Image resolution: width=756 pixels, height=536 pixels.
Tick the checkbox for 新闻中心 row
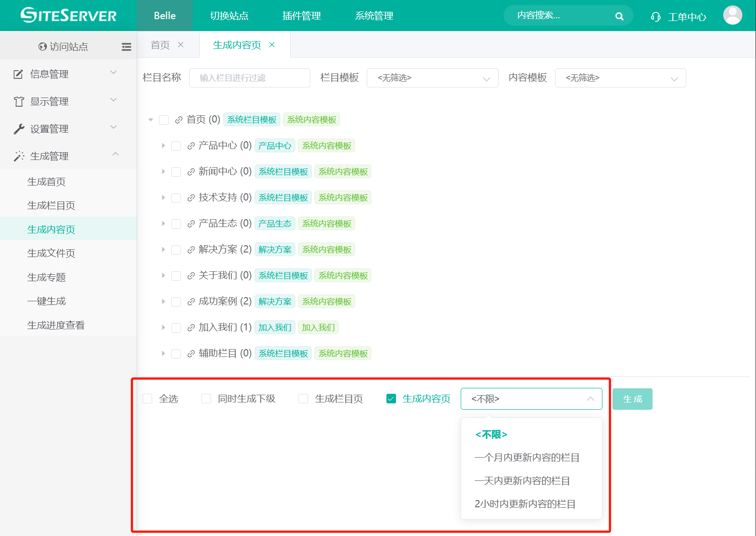tap(176, 172)
